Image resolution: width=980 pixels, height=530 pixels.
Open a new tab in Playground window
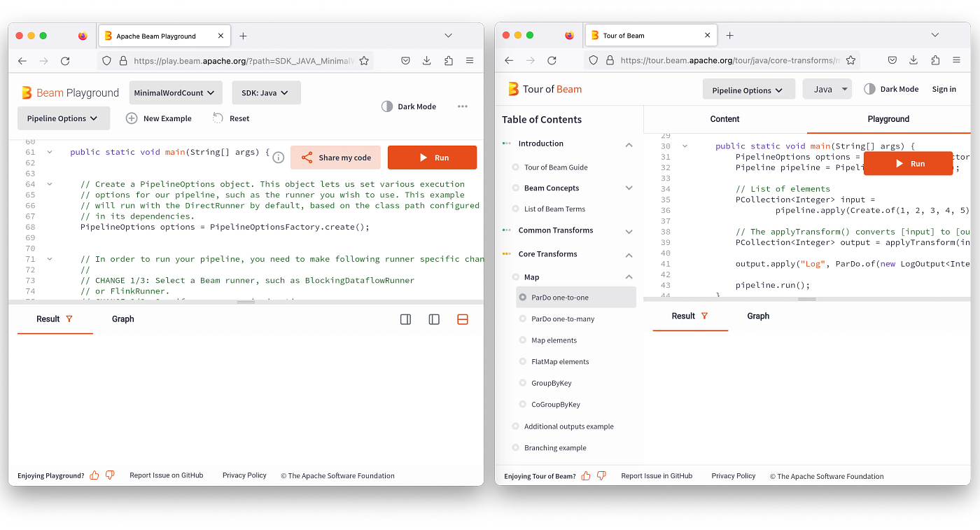[243, 36]
